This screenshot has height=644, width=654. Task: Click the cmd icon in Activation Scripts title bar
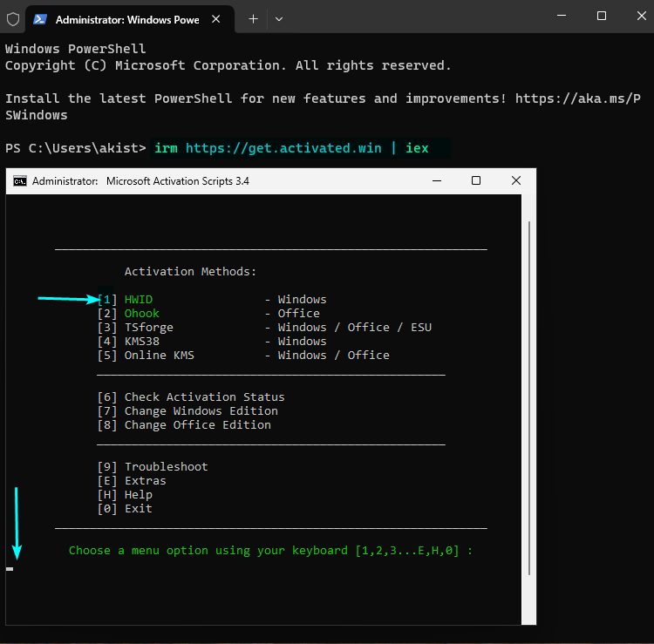(x=19, y=181)
